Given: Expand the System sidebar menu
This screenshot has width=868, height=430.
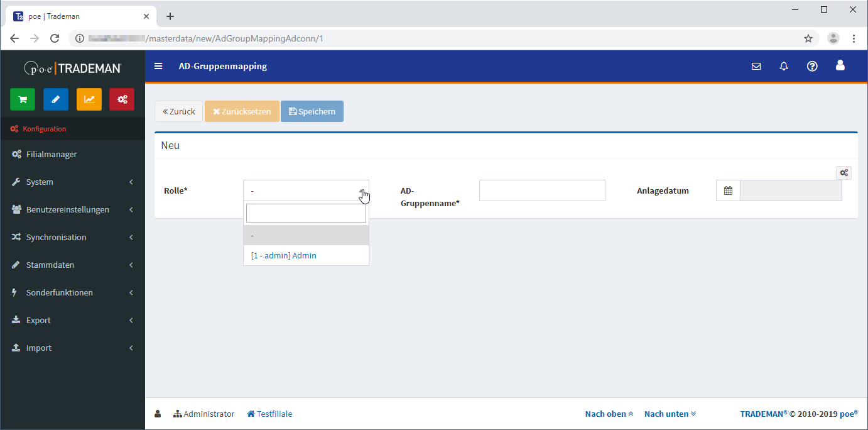Looking at the screenshot, I should tap(72, 182).
